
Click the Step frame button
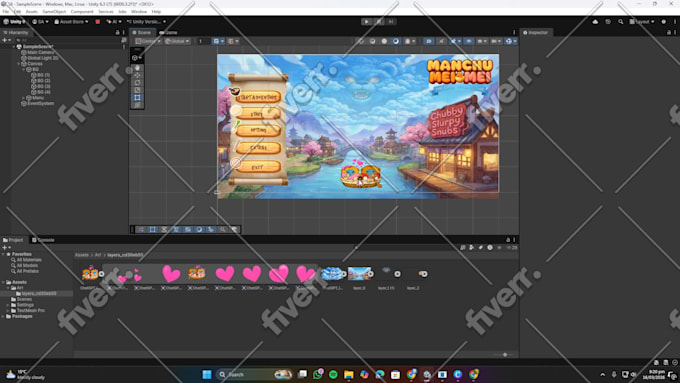point(391,22)
